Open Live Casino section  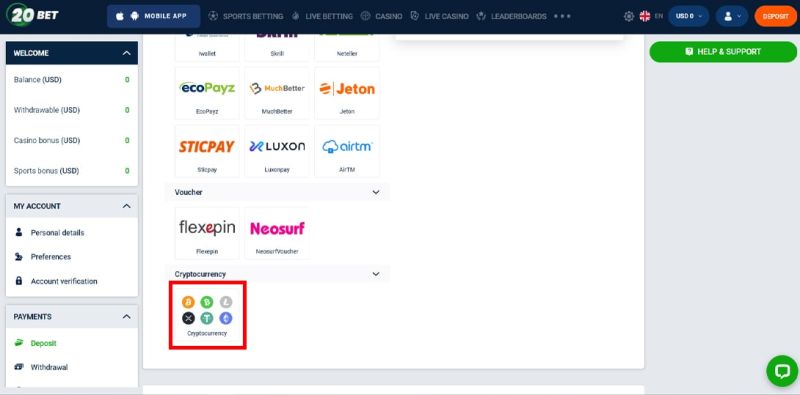(439, 16)
